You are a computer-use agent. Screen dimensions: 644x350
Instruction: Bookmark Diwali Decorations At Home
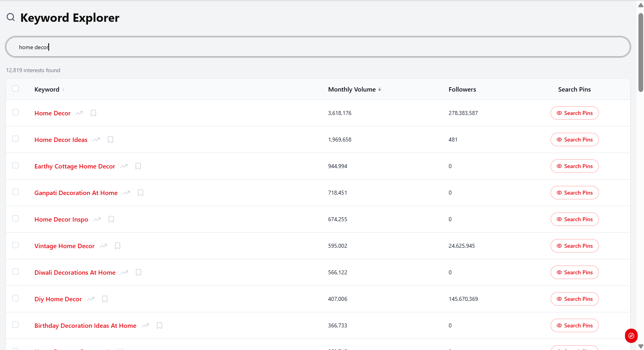click(139, 272)
